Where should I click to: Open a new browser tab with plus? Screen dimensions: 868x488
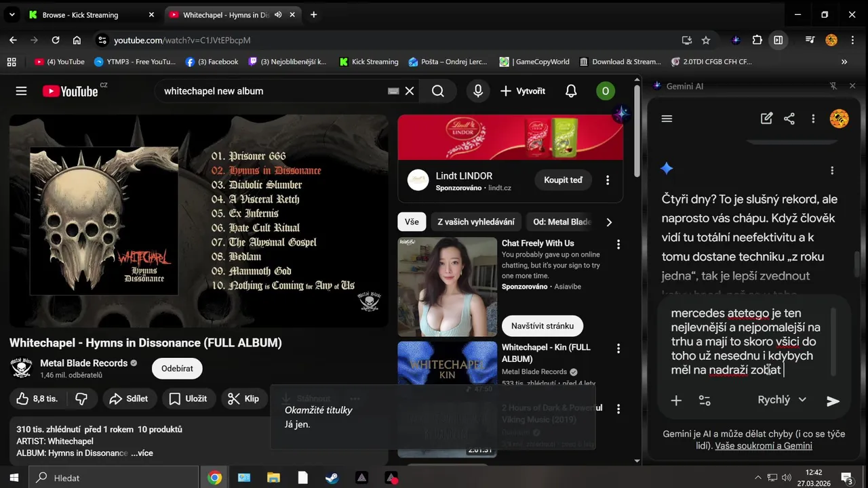pos(313,15)
